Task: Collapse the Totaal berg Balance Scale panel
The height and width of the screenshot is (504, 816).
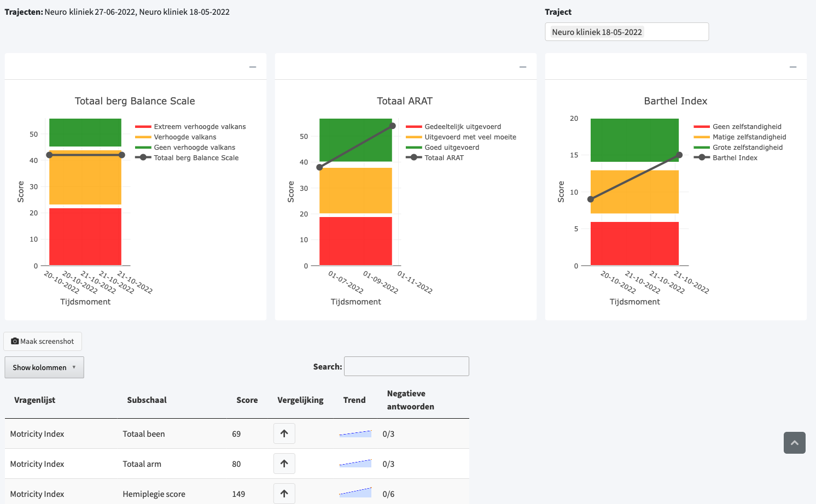Action: pyautogui.click(x=253, y=67)
